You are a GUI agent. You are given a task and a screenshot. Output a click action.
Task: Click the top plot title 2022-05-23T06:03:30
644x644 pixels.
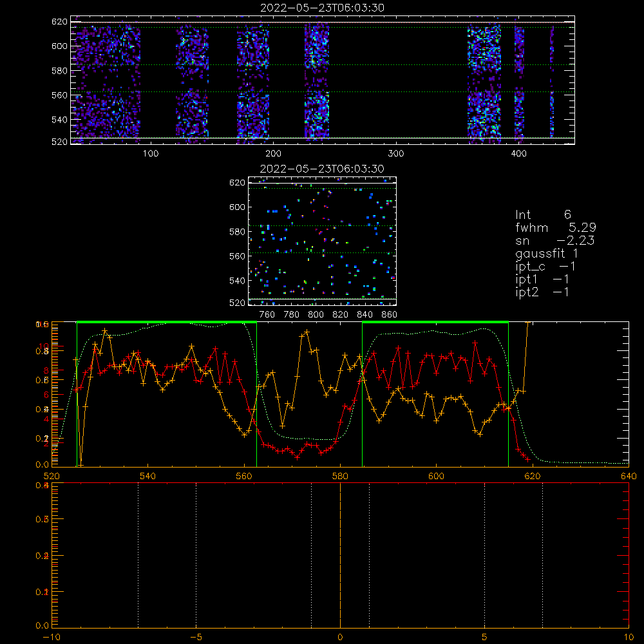click(x=323, y=7)
